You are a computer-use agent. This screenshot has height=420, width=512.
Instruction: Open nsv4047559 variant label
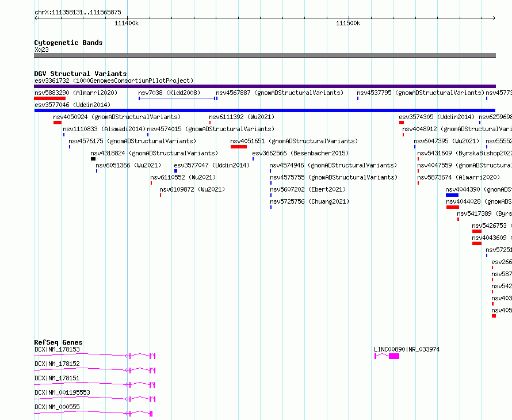(x=464, y=165)
